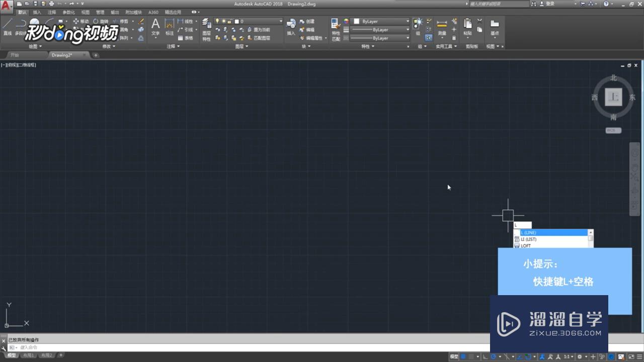Click the Plot/Print icon in quick access toolbar
Viewport: 644px width, 362px height.
coord(51,4)
